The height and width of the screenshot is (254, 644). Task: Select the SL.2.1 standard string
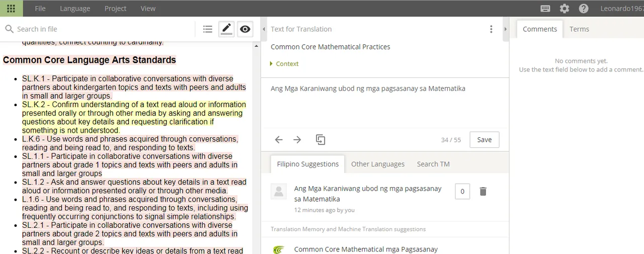130,233
